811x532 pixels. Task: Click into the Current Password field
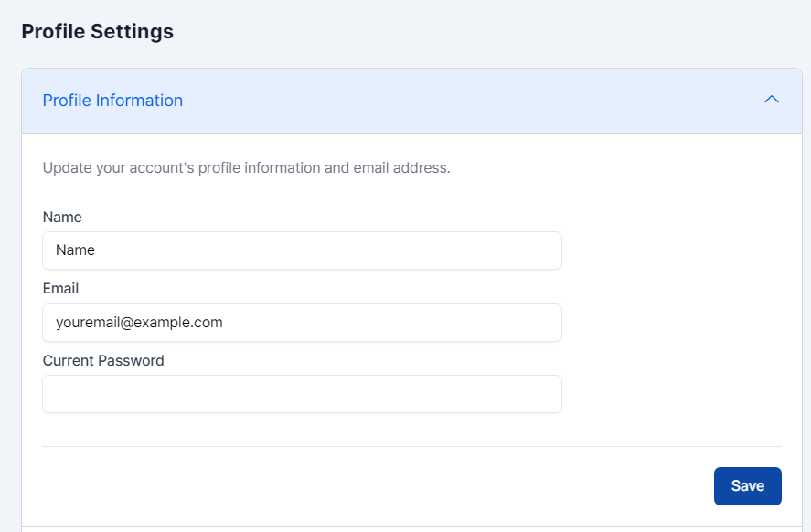pyautogui.click(x=302, y=394)
